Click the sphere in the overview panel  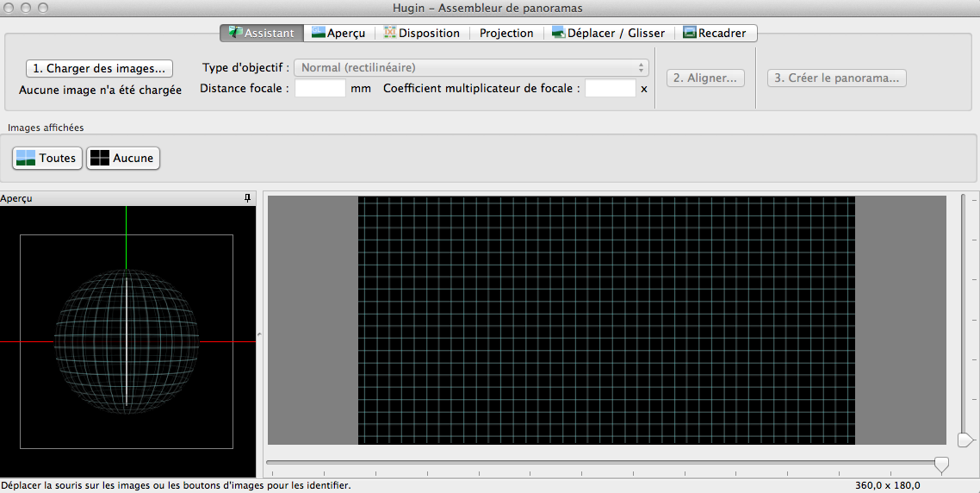click(x=127, y=341)
